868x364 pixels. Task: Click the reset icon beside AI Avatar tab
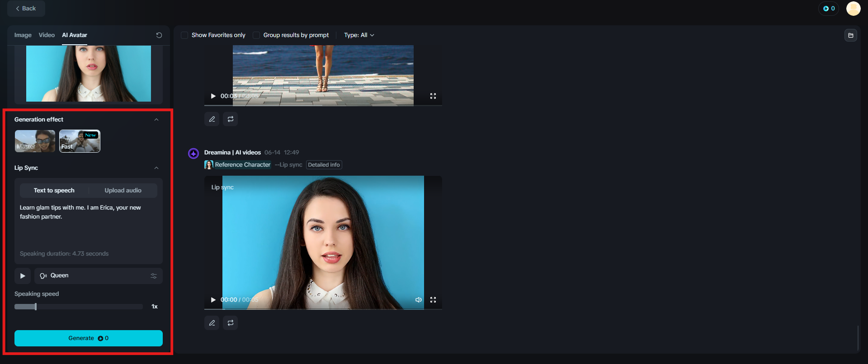click(159, 35)
